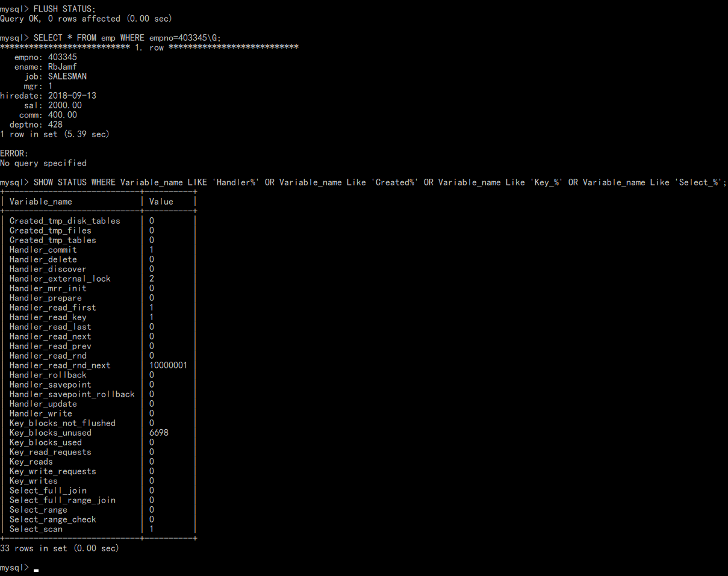
Task: Click the Key_blocks_unused variable name
Action: pyautogui.click(x=50, y=433)
